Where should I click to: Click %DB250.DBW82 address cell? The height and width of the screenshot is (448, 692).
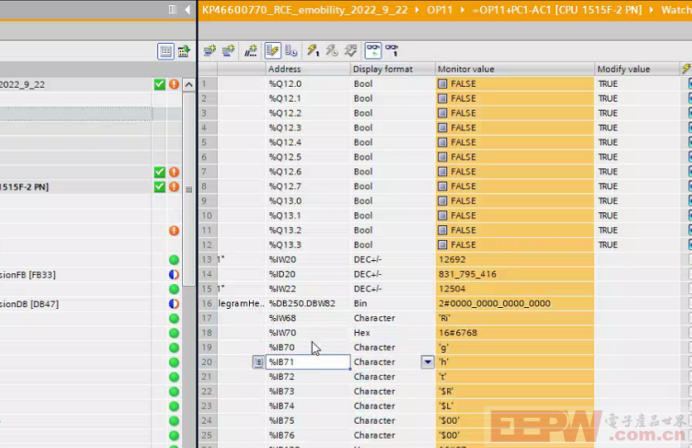click(308, 304)
